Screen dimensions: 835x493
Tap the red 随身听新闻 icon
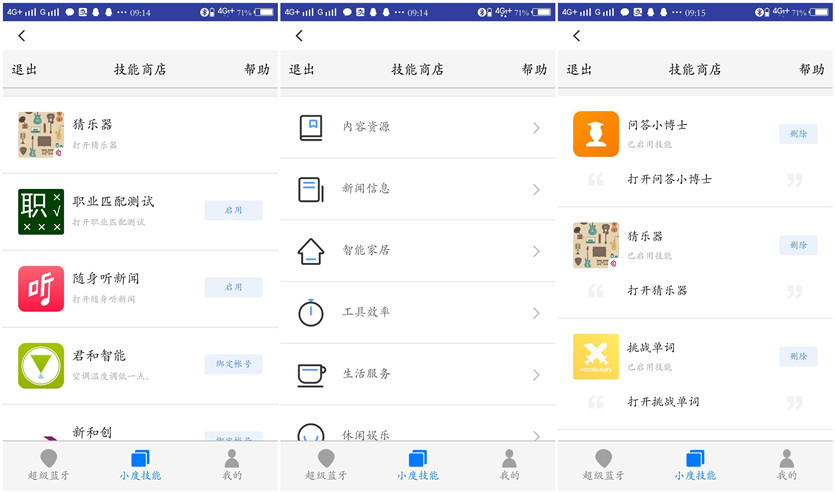pos(41,288)
